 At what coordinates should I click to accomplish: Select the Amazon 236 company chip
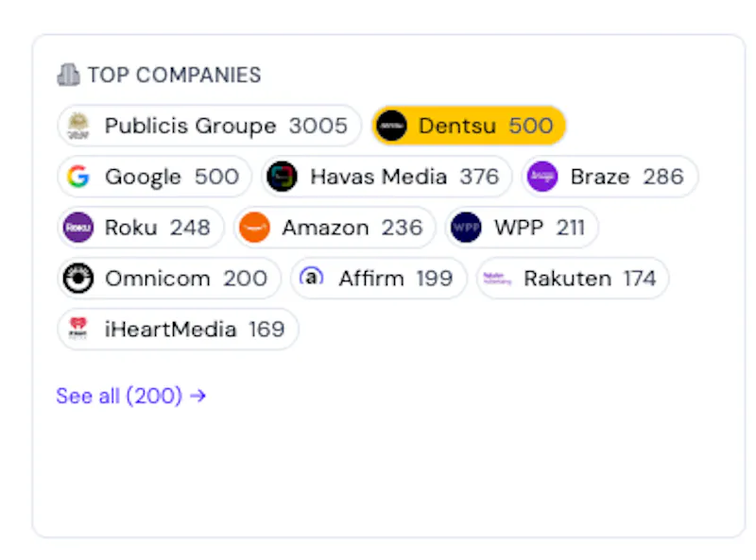pos(335,227)
